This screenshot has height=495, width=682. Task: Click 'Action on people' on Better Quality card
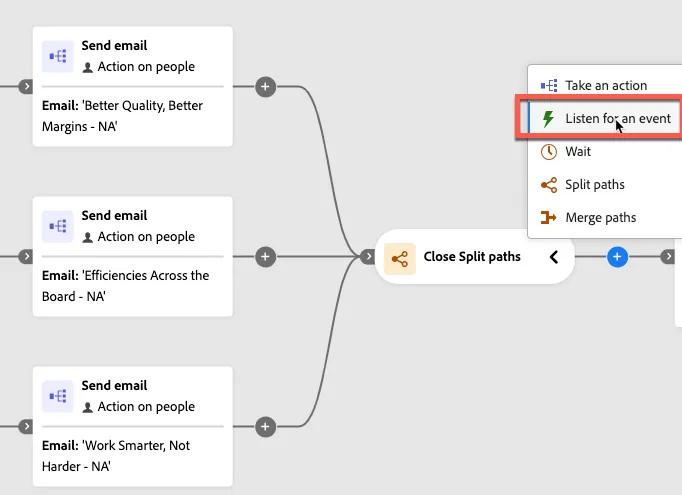[146, 67]
